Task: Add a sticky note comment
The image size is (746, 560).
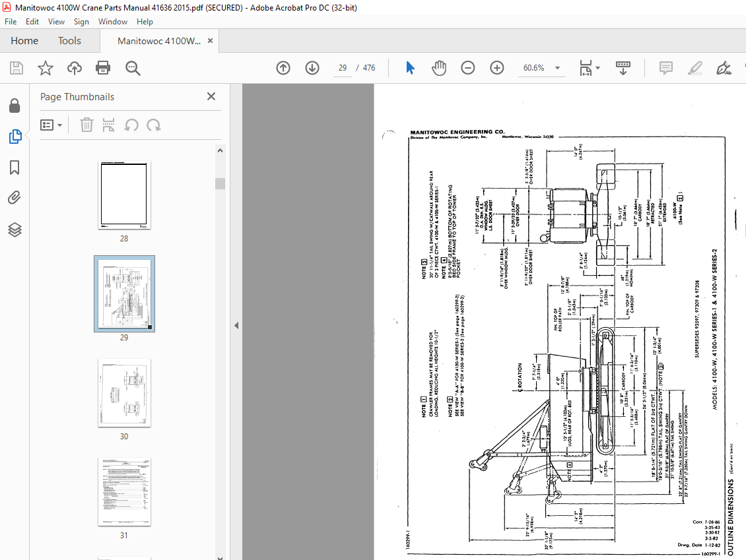Action: (x=665, y=68)
